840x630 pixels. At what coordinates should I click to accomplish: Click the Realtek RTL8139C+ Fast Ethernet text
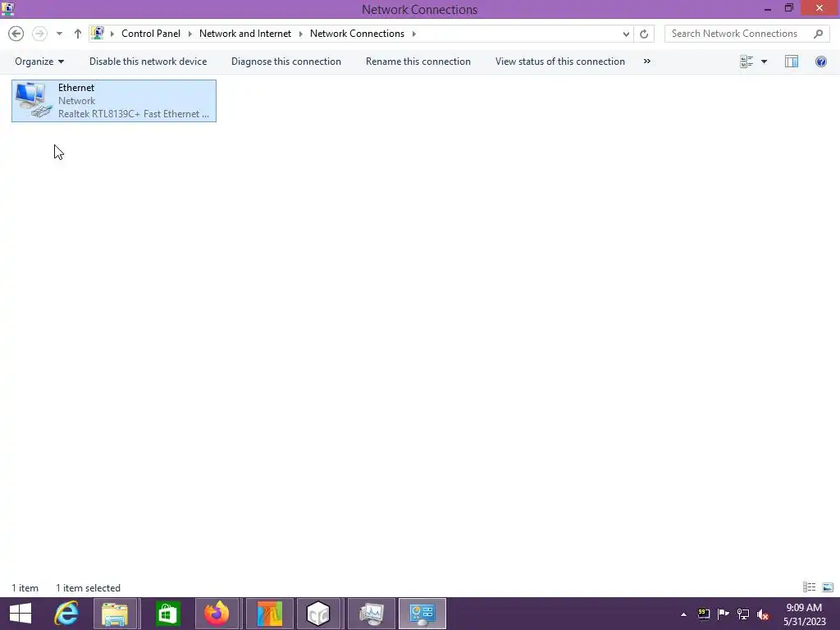click(134, 114)
